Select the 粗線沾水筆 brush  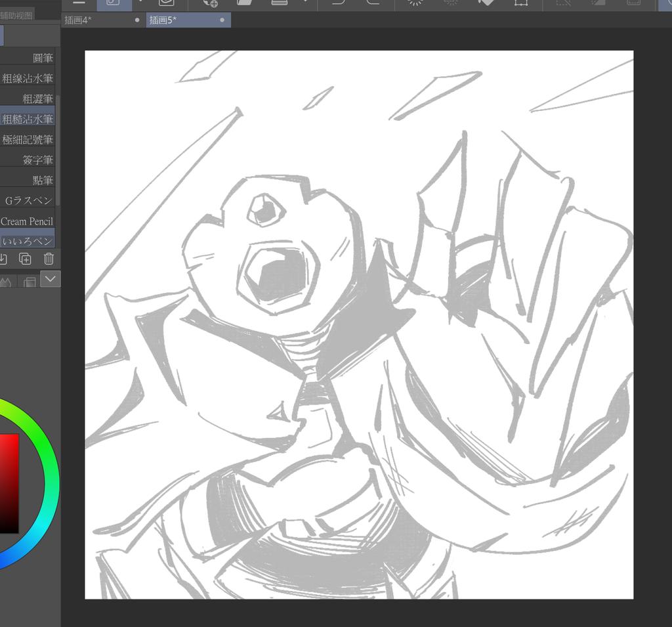tap(28, 78)
